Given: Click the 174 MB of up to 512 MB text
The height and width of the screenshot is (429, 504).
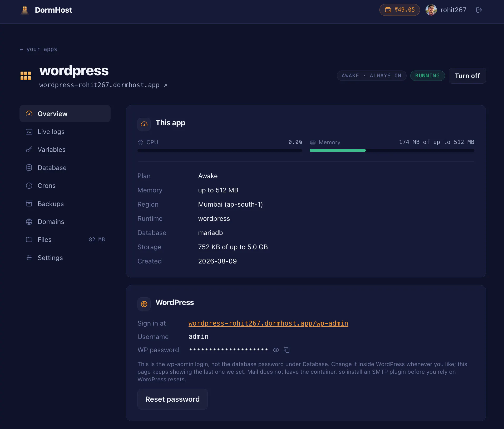Looking at the screenshot, I should pos(437,142).
